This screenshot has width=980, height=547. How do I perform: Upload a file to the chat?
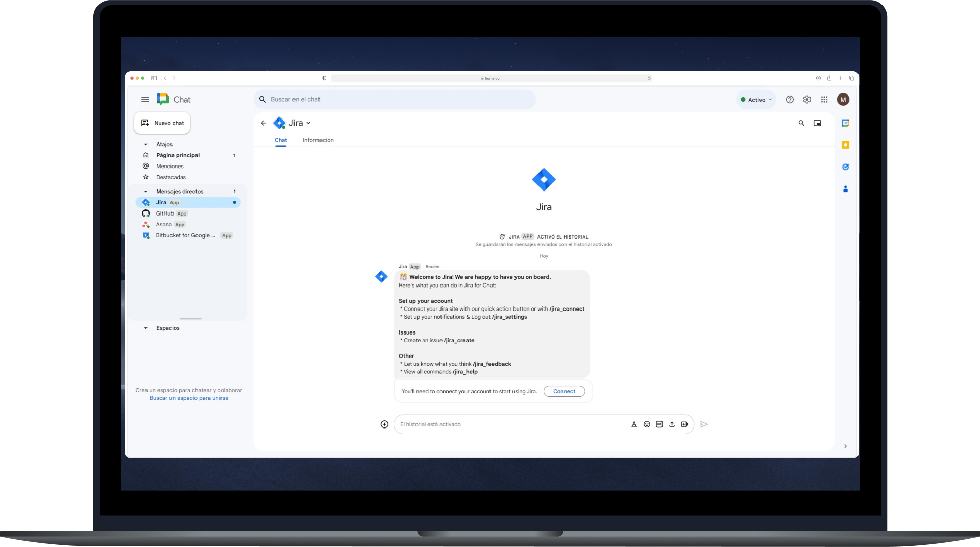(x=672, y=424)
